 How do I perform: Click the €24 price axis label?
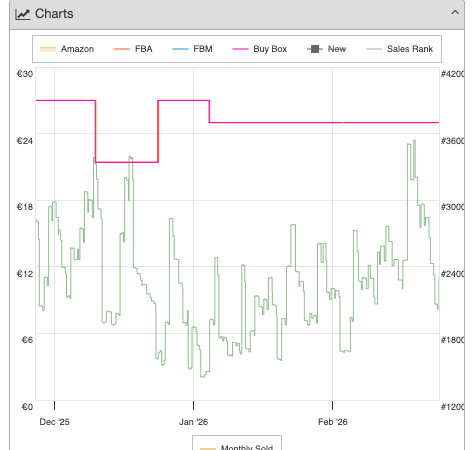click(25, 141)
